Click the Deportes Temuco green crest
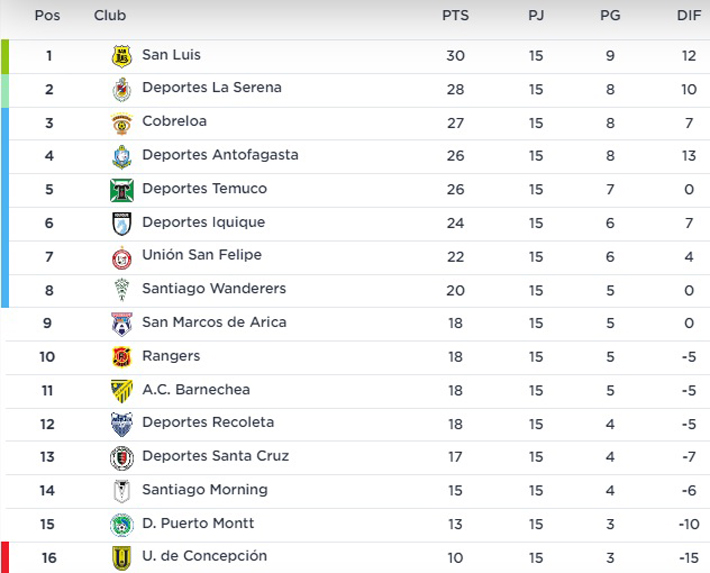Image resolution: width=710 pixels, height=573 pixels. (121, 190)
